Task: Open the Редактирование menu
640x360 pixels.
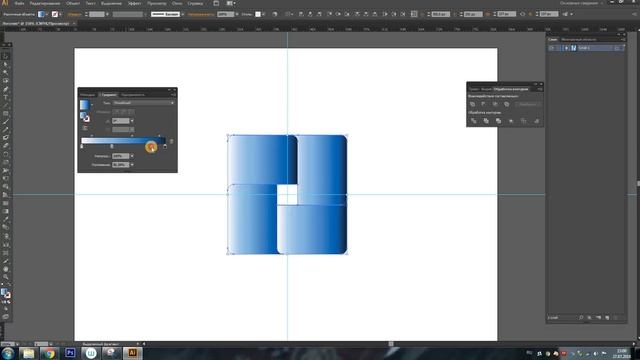Action: click(x=45, y=3)
